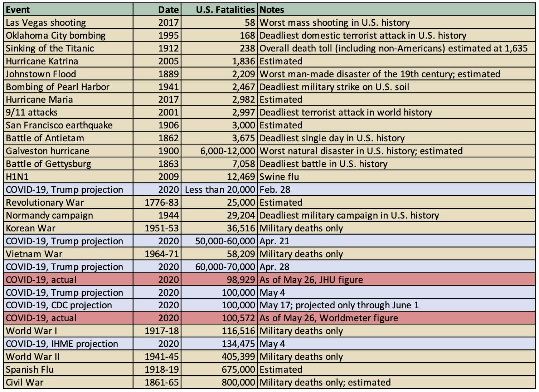This screenshot has height=392, width=539.
Task: Click the 1917-18 date cell
Action: tap(157, 331)
